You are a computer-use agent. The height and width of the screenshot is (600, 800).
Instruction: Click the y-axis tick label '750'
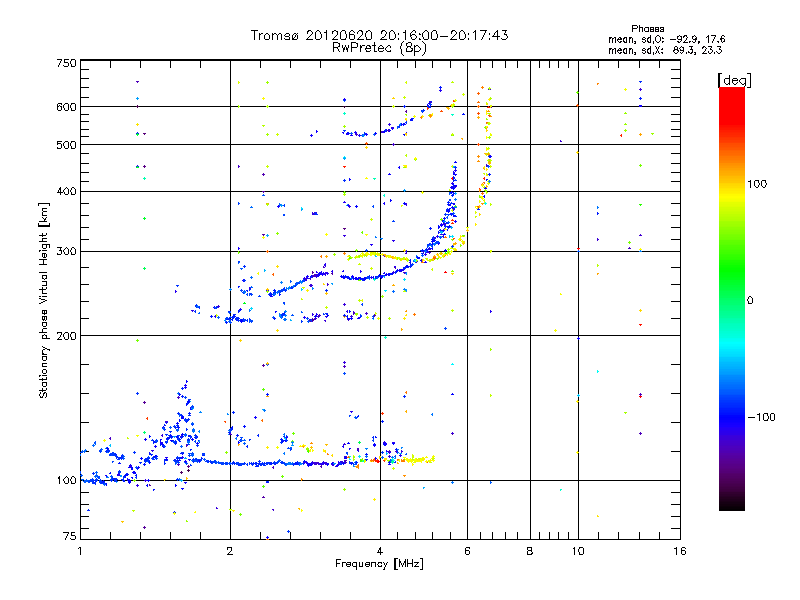click(x=66, y=63)
